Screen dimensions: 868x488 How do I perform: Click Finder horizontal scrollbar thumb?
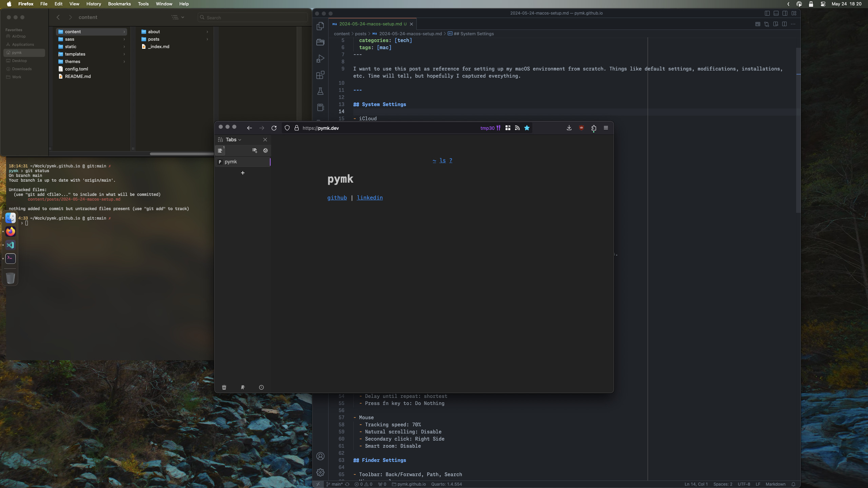[x=182, y=154]
